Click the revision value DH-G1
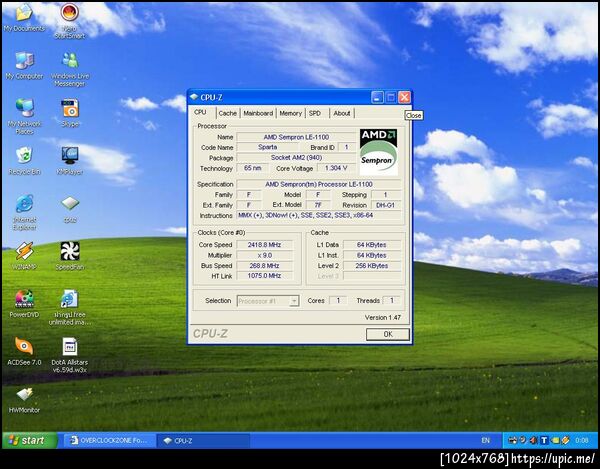The width and height of the screenshot is (600, 469). [x=385, y=205]
